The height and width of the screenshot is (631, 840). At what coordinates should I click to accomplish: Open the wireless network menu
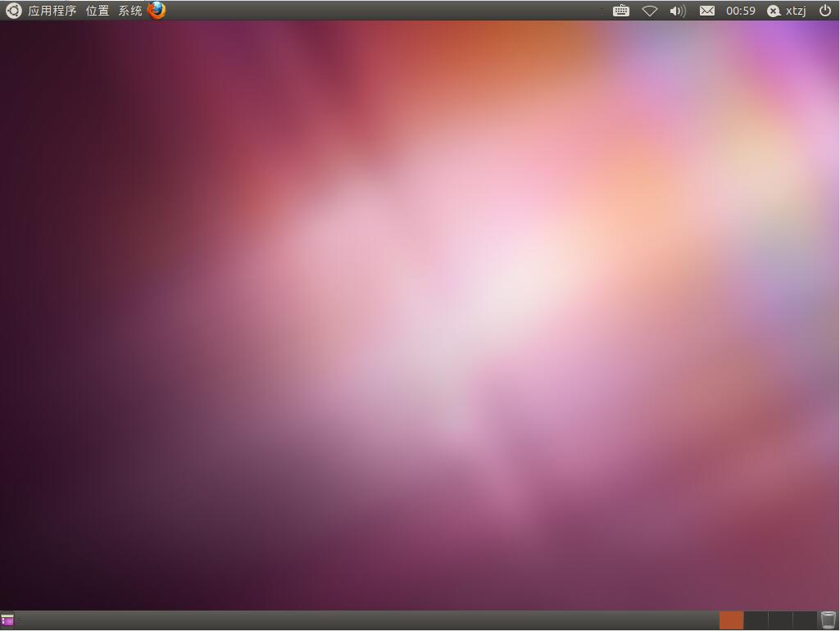(648, 11)
